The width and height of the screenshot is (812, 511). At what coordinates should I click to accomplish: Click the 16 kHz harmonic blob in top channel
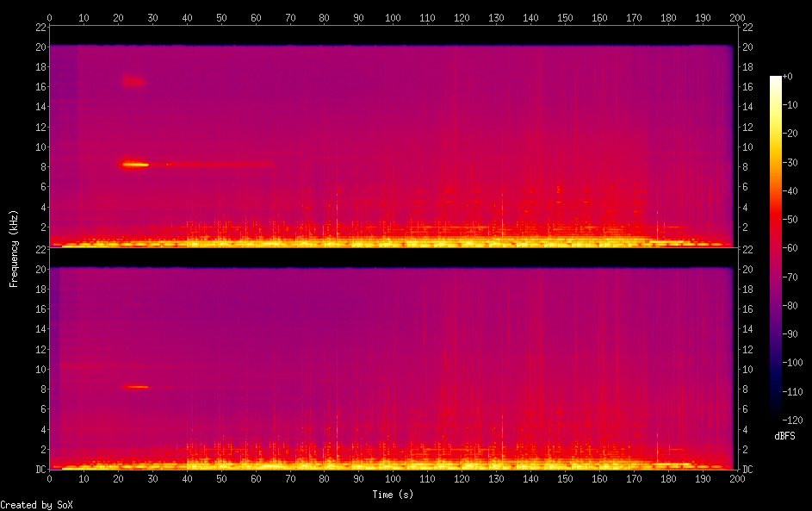(133, 82)
